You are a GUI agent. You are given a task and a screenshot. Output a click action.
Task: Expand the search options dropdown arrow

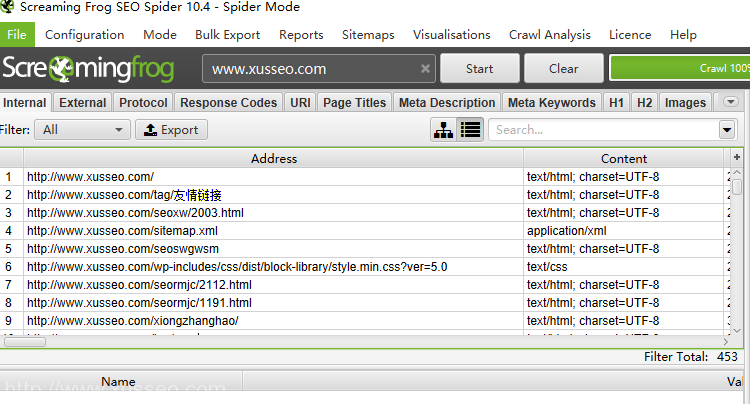pyautogui.click(x=727, y=130)
